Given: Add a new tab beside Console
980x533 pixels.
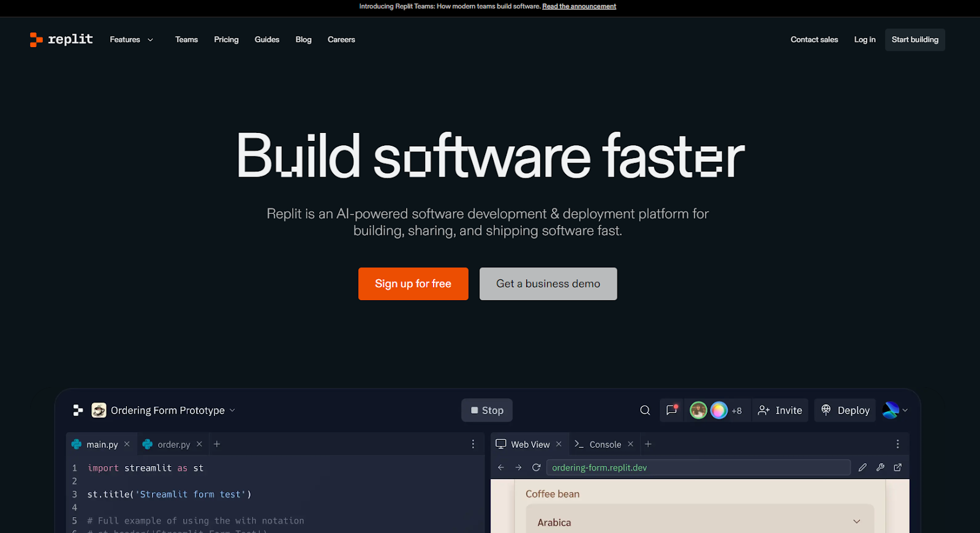Looking at the screenshot, I should click(648, 444).
